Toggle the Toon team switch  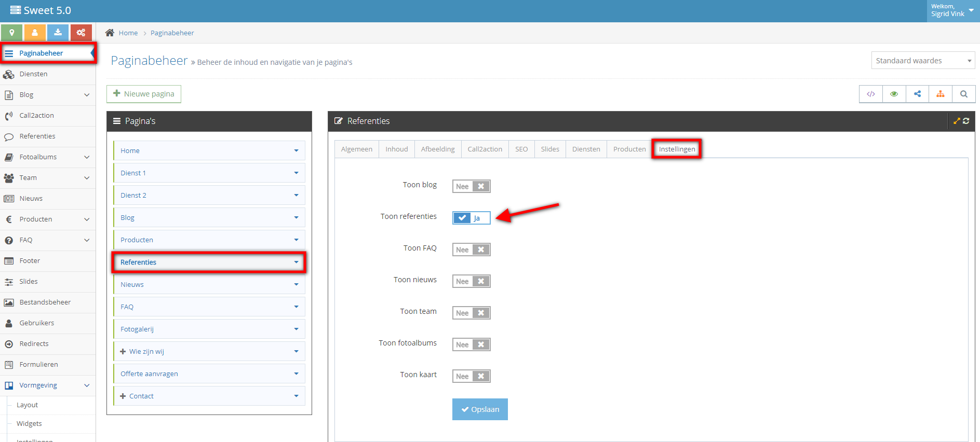pyautogui.click(x=471, y=313)
